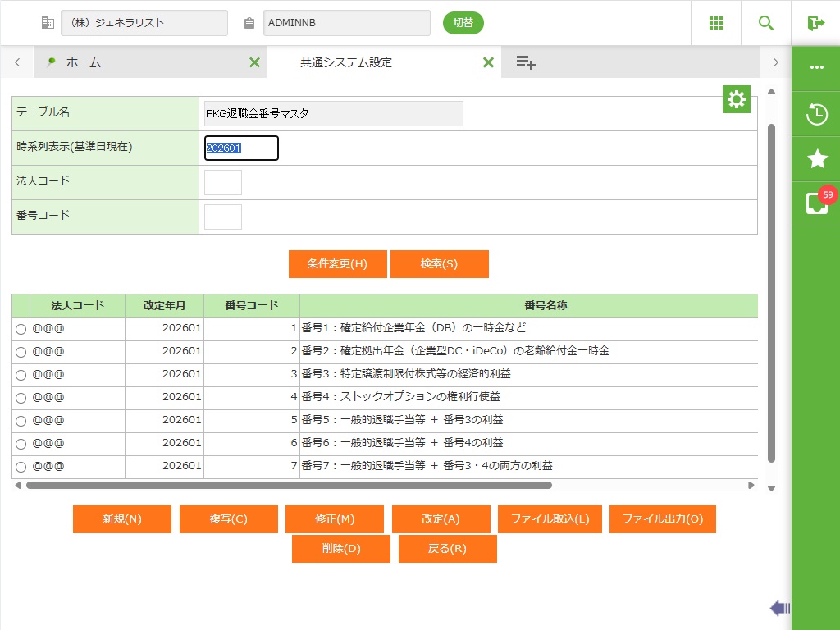Open the apps grid menu icon
Image resolution: width=840 pixels, height=630 pixels.
715,23
